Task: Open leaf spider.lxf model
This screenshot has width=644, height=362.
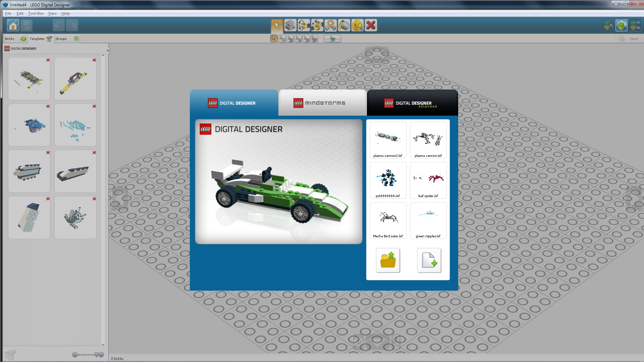Action: coord(428,180)
